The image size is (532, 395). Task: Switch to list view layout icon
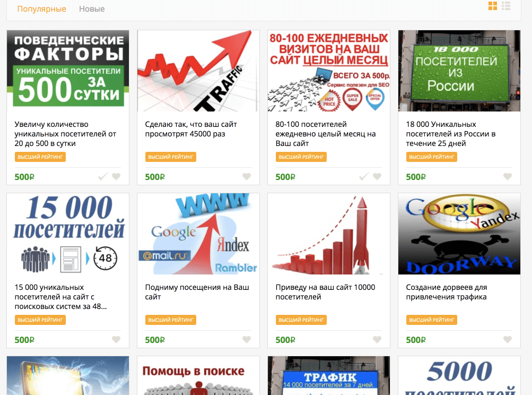[506, 6]
